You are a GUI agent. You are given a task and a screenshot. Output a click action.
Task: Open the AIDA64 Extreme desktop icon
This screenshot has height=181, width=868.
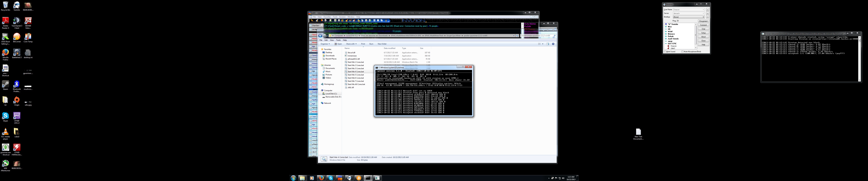tap(28, 23)
